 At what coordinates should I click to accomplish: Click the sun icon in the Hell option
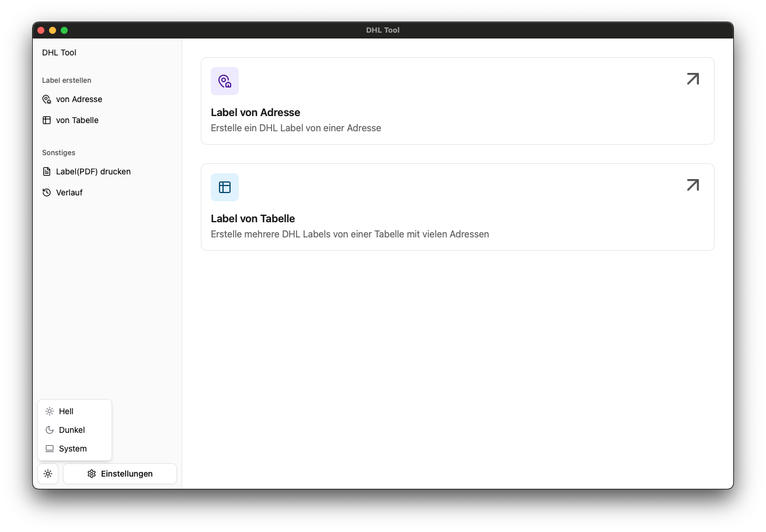point(50,411)
